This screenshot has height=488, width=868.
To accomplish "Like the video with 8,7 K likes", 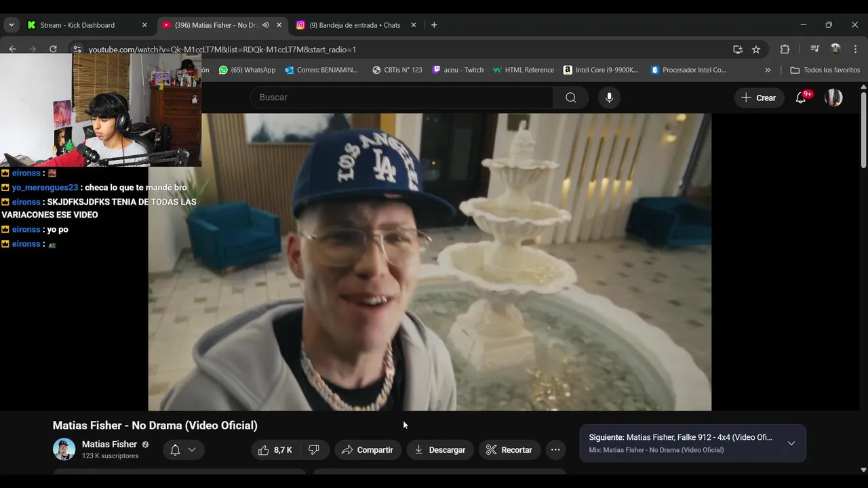I will 275,450.
